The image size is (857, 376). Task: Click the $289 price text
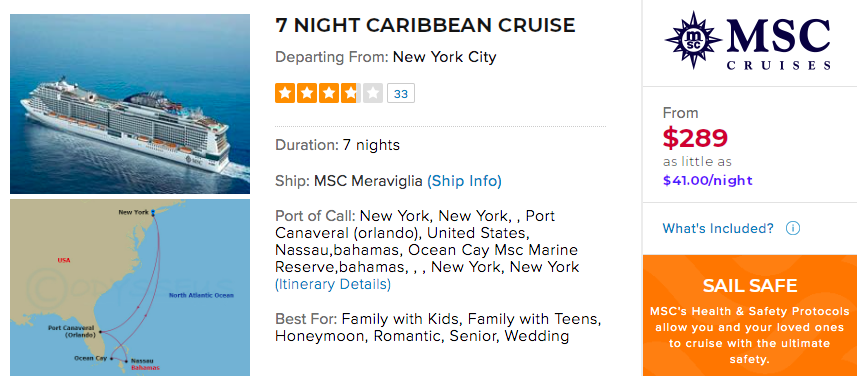pyautogui.click(x=695, y=138)
